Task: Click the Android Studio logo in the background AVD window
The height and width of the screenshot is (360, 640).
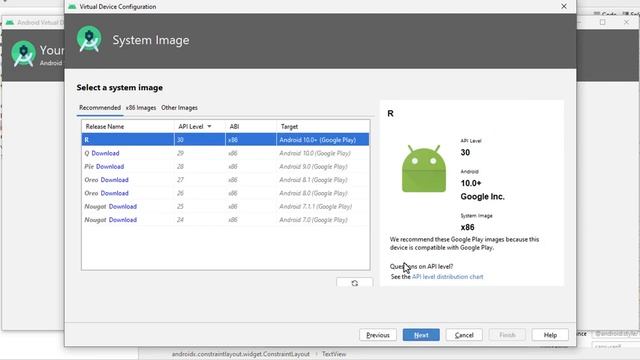Action: click(23, 53)
